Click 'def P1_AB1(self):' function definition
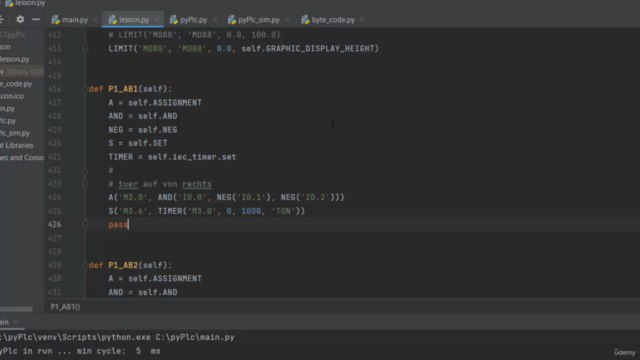The height and width of the screenshot is (360, 640). coord(130,89)
